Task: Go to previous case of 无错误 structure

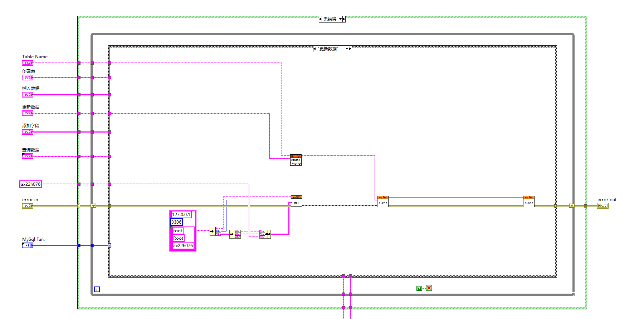Action: click(320, 19)
